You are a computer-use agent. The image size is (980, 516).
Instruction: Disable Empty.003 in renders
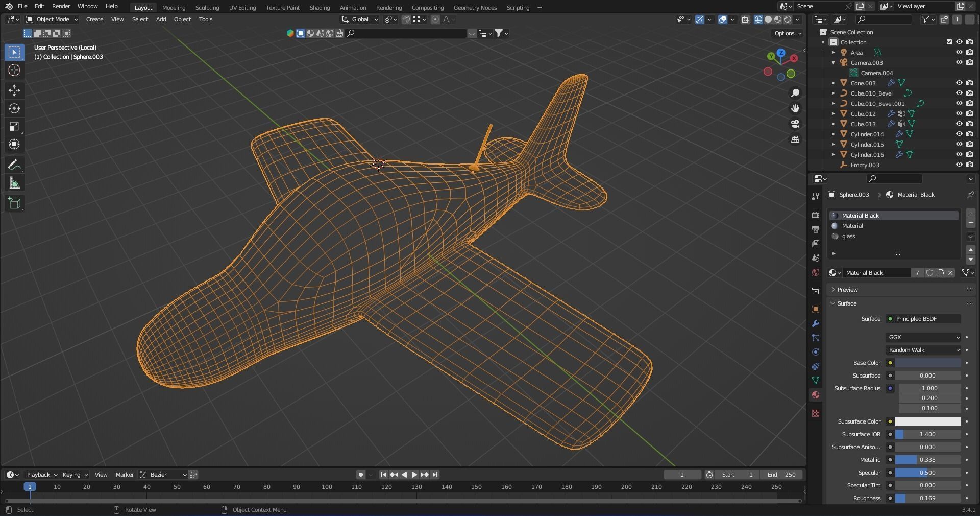[969, 165]
